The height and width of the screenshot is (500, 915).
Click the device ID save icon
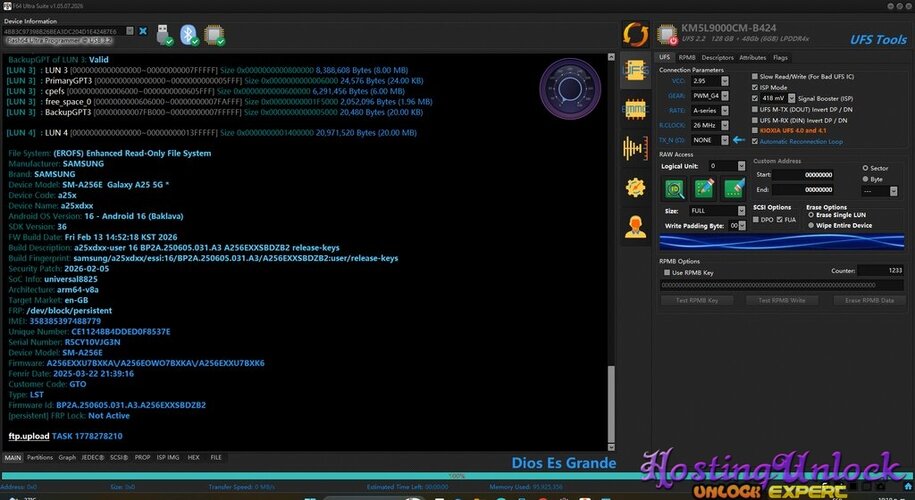point(130,31)
